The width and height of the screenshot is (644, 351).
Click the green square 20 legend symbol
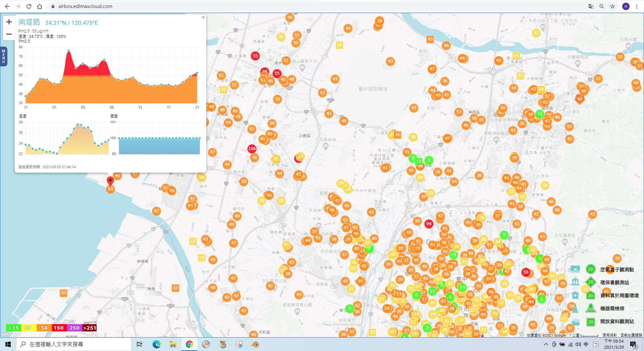tap(591, 322)
